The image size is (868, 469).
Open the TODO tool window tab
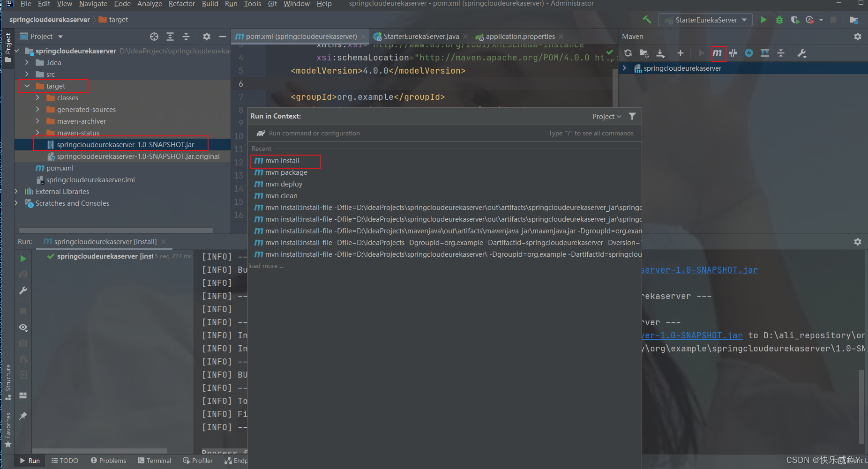click(x=65, y=461)
